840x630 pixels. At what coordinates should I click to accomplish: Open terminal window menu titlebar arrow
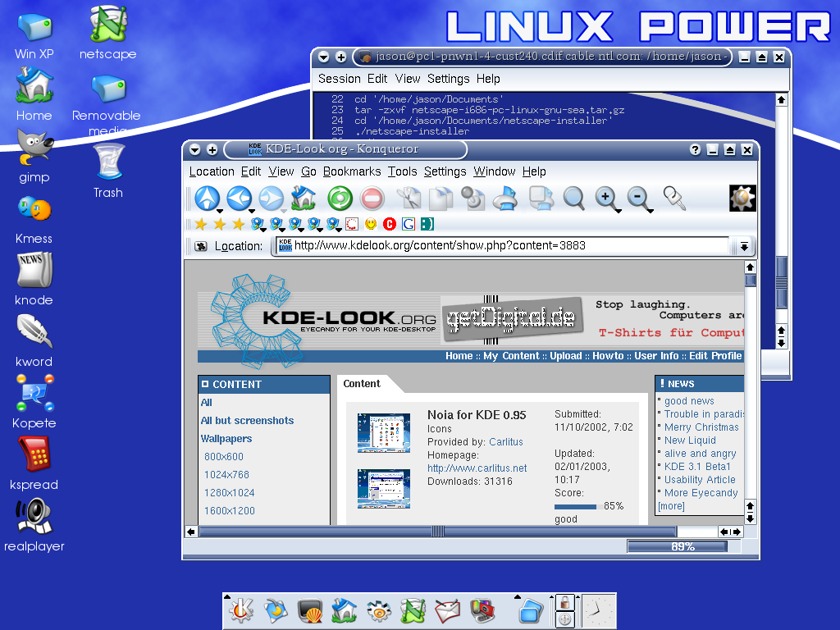click(323, 57)
